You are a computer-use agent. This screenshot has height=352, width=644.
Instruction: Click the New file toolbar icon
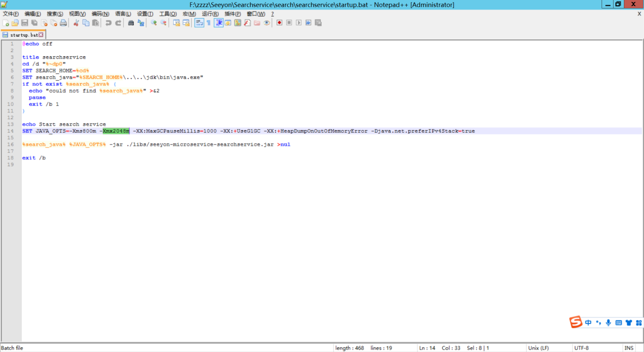click(6, 23)
